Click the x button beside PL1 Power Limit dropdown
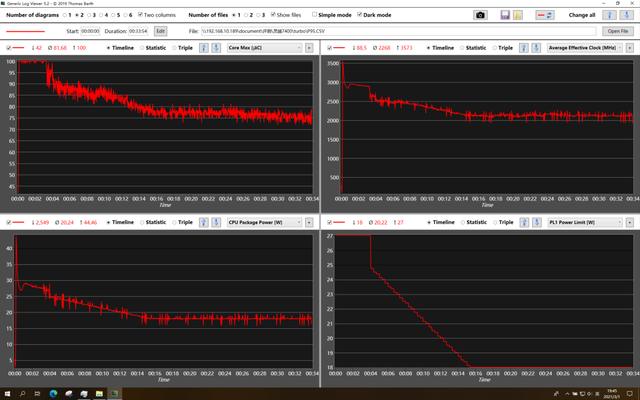Viewport: 640px width, 400px height. pos(629,222)
